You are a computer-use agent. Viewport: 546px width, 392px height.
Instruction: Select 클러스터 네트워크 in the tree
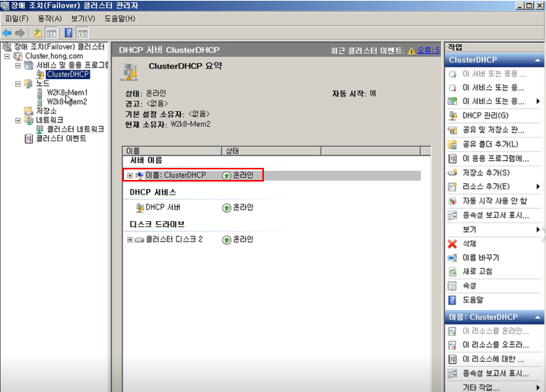point(75,129)
